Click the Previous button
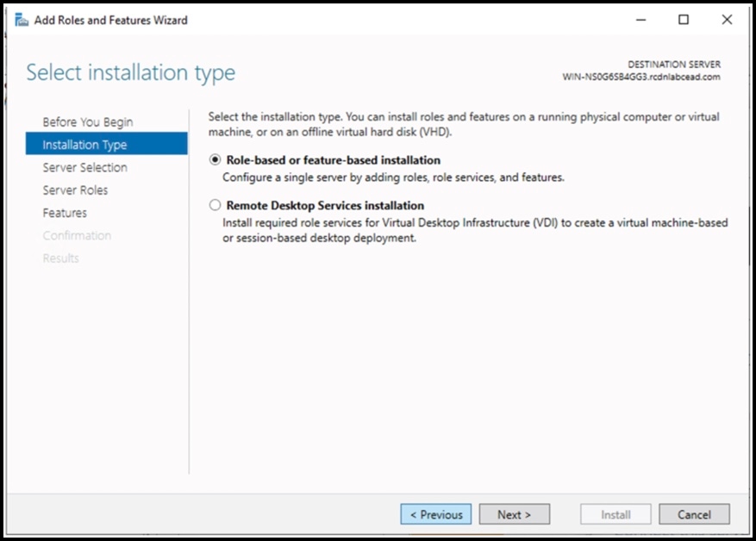The height and width of the screenshot is (541, 756). (x=436, y=513)
